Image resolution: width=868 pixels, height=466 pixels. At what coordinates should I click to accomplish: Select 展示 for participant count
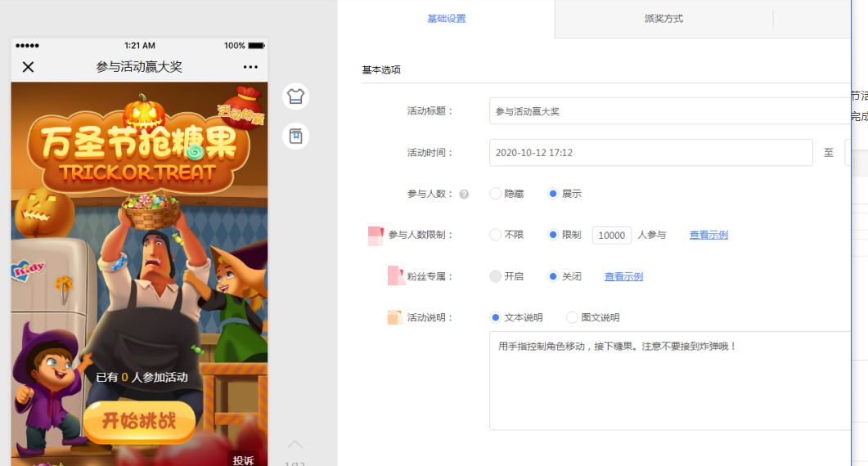[553, 194]
